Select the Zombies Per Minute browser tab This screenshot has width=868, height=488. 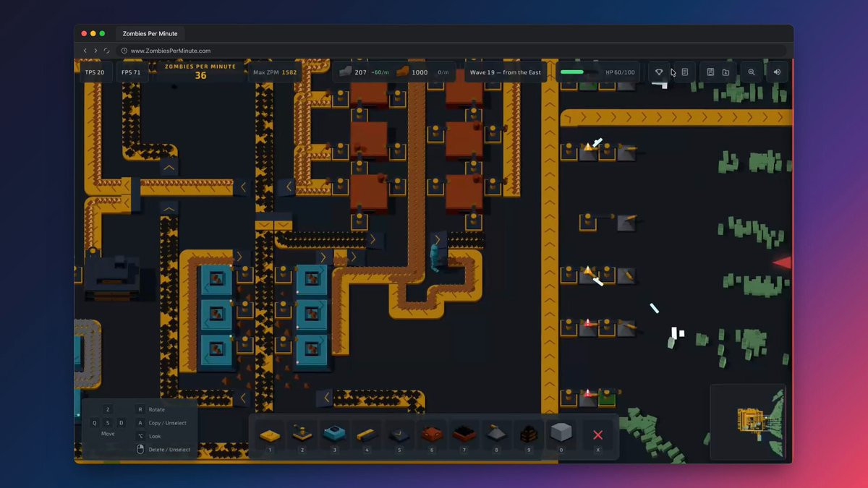(x=150, y=34)
